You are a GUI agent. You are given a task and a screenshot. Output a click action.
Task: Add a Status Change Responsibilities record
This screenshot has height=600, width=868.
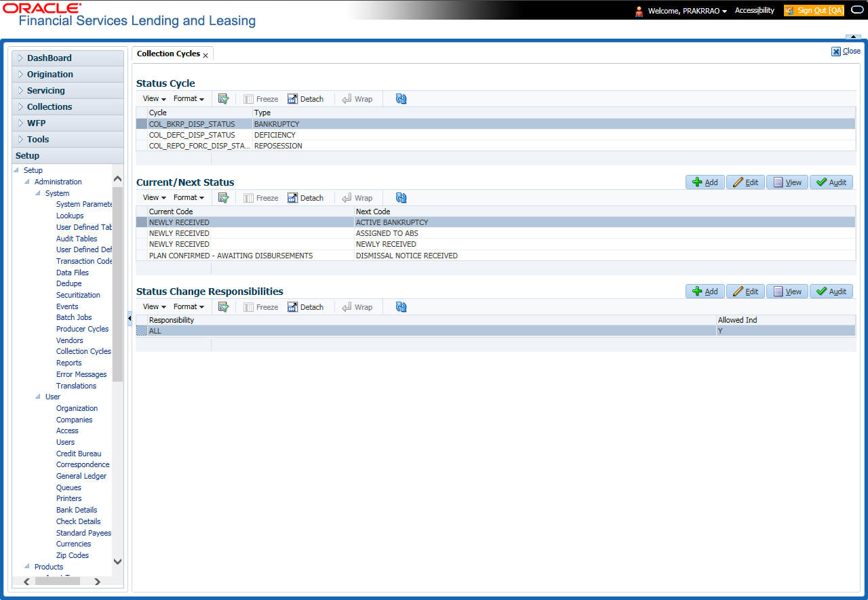coord(705,292)
